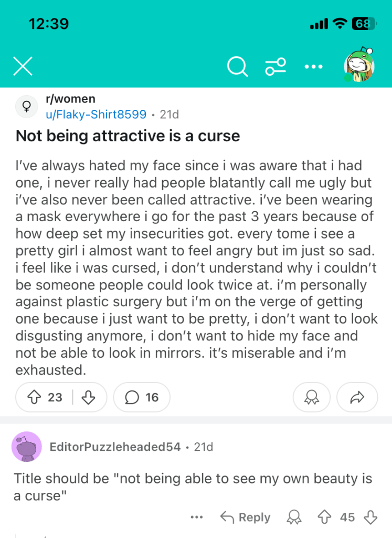Image resolution: width=392 pixels, height=538 pixels.
Task: Tap the r/women community icon
Action: tap(25, 107)
